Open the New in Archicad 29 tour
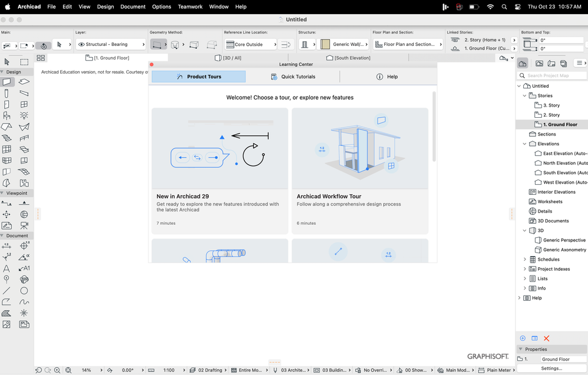Screen dimensions: 588x375 tap(220, 171)
